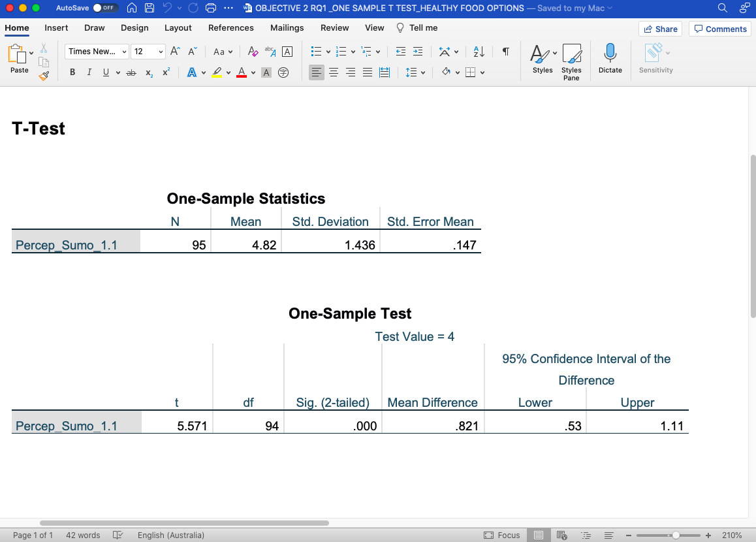Redo the last action

tap(193, 8)
